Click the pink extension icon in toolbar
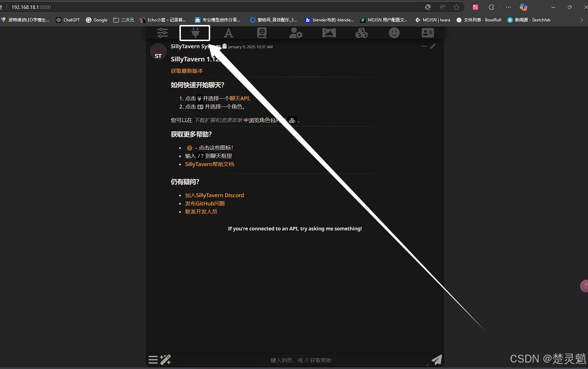The image size is (588, 369). coord(475,7)
